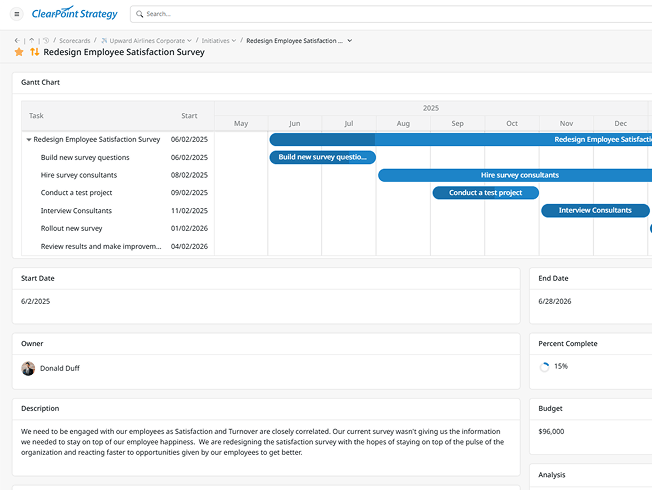Click the Budget value $96,000
Viewport: 652px width, 490px height.
tap(551, 431)
